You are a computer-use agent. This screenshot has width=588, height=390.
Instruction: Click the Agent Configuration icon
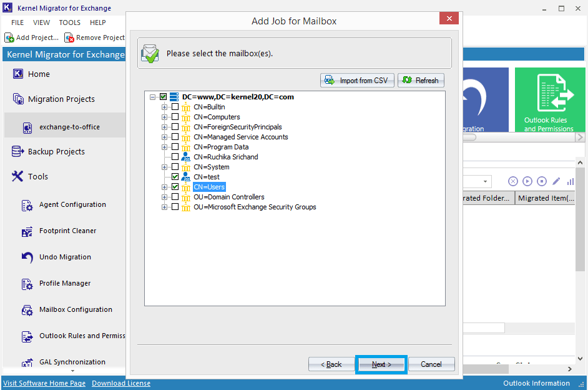(x=27, y=206)
